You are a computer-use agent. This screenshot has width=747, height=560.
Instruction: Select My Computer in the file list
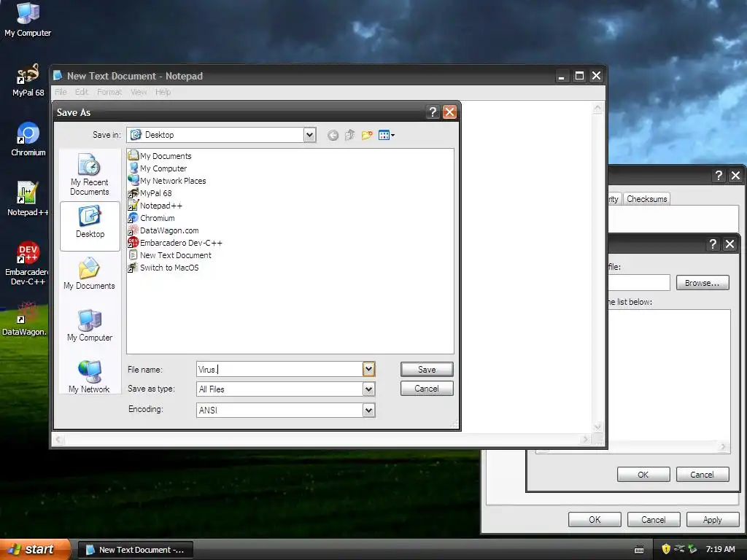click(158, 168)
